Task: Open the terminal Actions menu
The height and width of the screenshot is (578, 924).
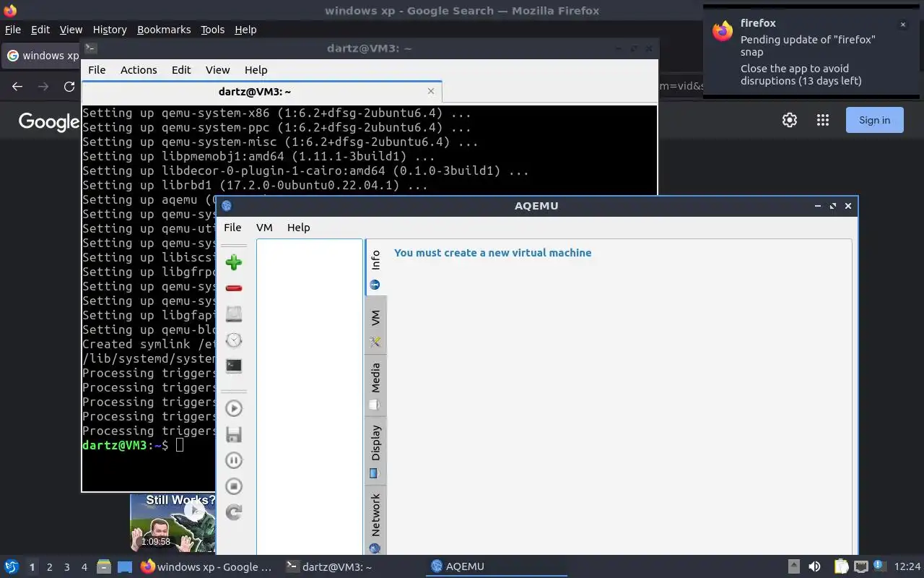Action: [139, 69]
